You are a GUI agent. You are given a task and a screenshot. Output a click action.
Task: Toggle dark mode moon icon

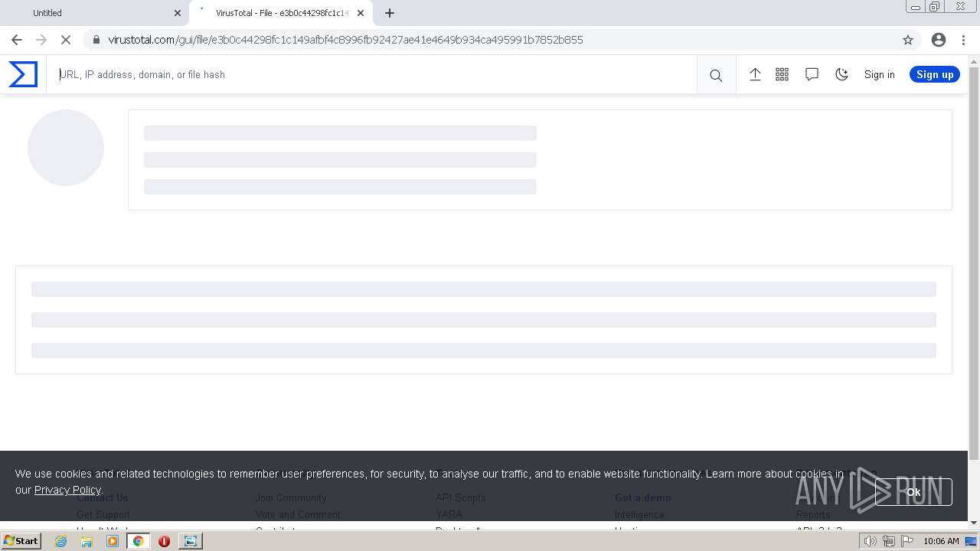(x=841, y=74)
